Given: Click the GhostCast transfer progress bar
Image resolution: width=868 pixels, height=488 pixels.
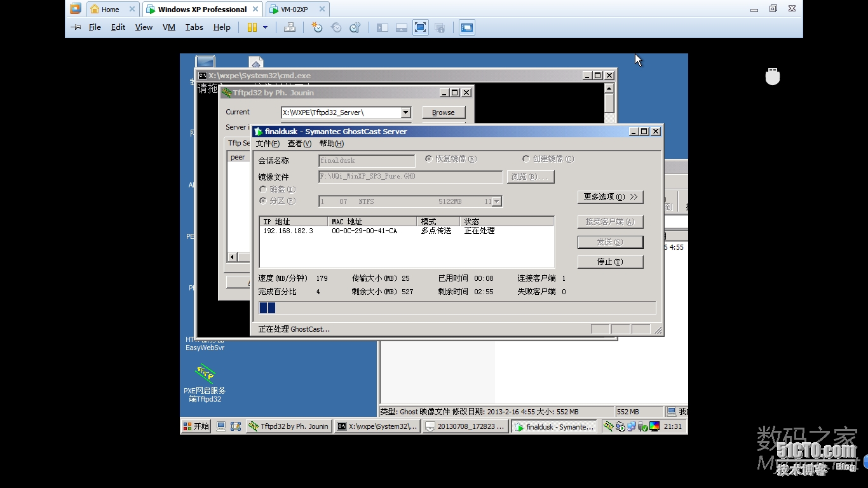Looking at the screenshot, I should (x=458, y=308).
